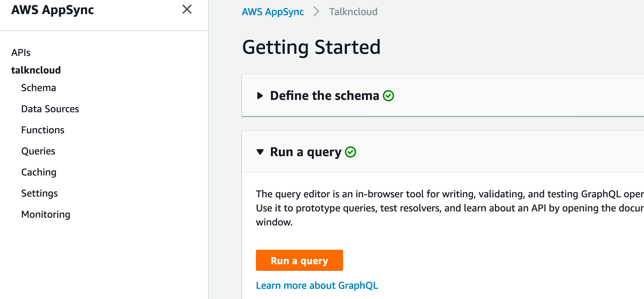This screenshot has height=299, width=644.
Task: Click the orange Run a query button
Action: (x=300, y=260)
